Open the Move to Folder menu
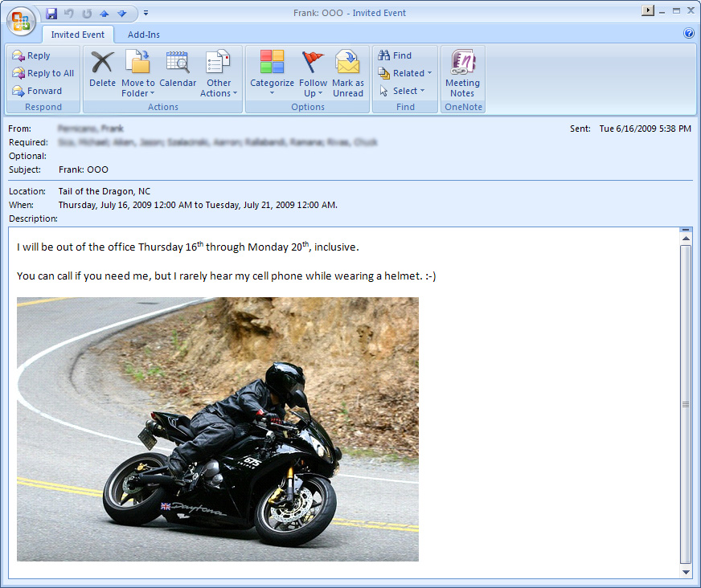Image resolution: width=701 pixels, height=588 pixels. coord(138,73)
